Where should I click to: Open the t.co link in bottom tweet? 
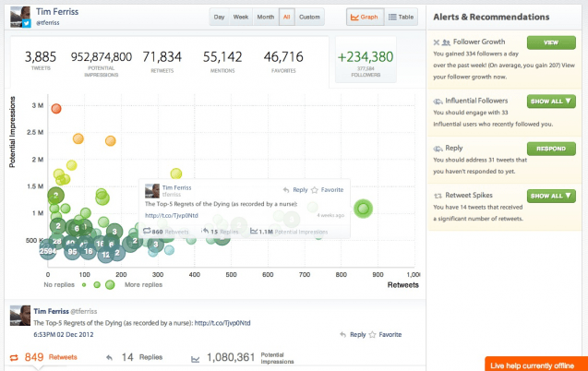click(222, 323)
